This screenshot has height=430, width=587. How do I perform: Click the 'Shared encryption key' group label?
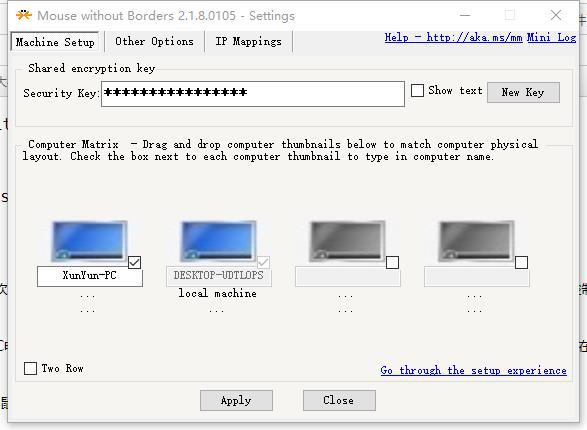[x=91, y=68]
